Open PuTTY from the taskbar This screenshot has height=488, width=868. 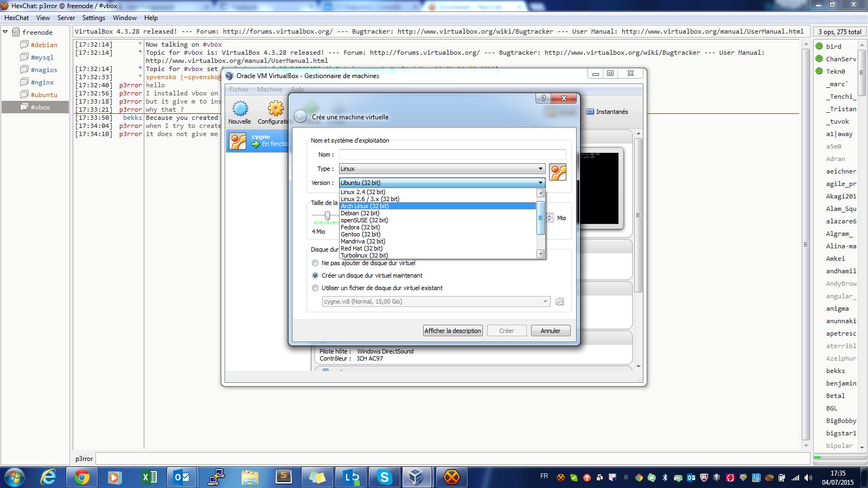pos(216,477)
